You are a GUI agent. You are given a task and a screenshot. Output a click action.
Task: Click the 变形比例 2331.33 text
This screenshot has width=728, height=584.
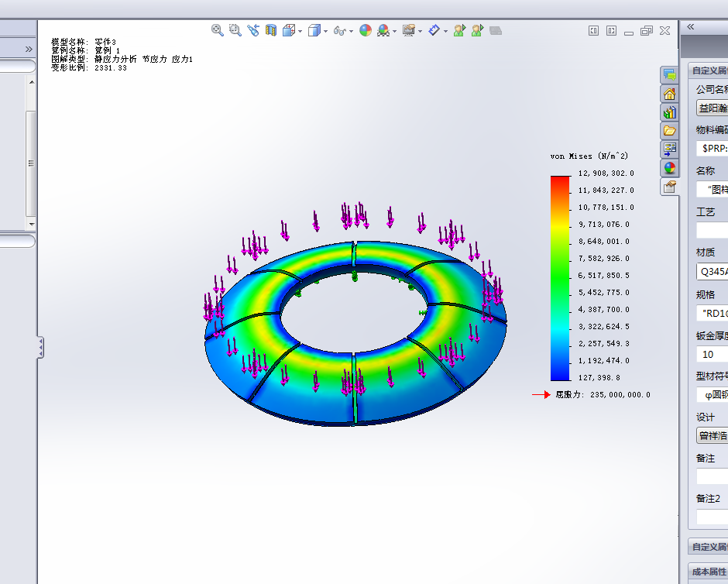89,68
